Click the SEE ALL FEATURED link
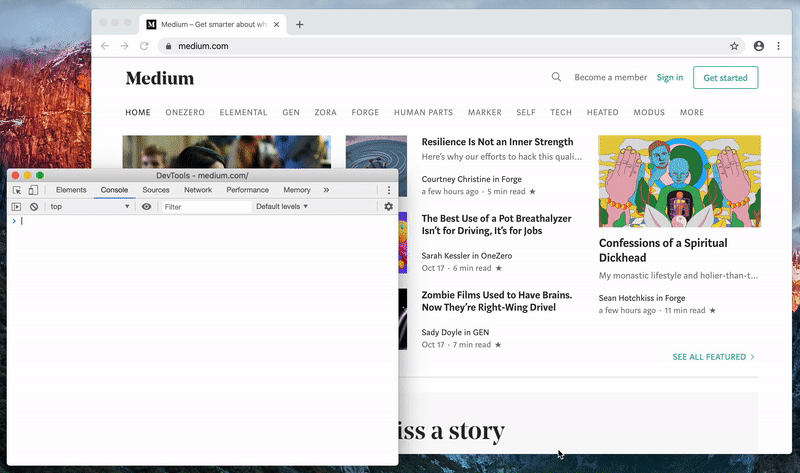The height and width of the screenshot is (473, 800). (x=713, y=357)
